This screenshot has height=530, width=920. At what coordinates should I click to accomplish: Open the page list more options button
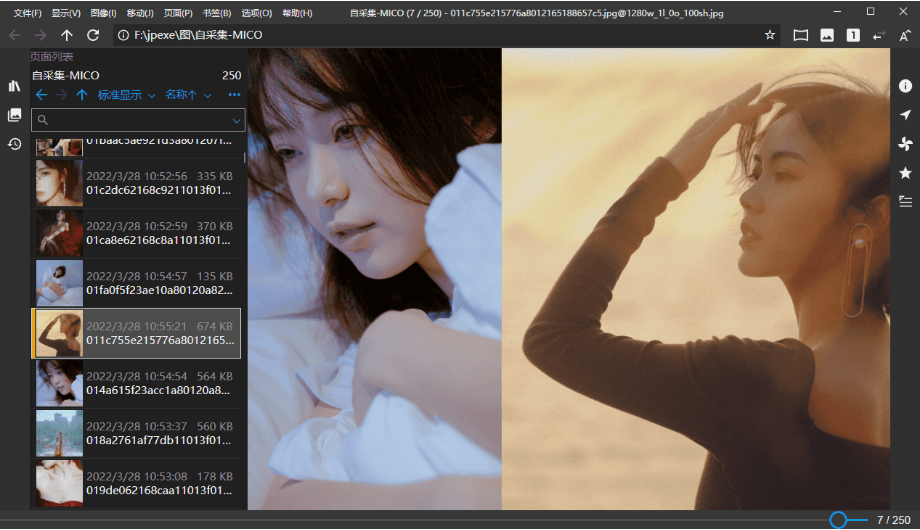coord(234,95)
